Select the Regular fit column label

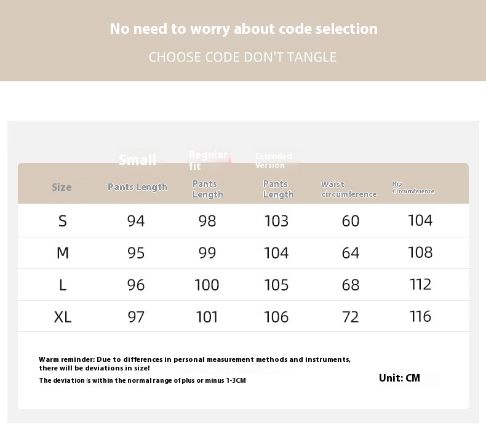click(x=208, y=160)
